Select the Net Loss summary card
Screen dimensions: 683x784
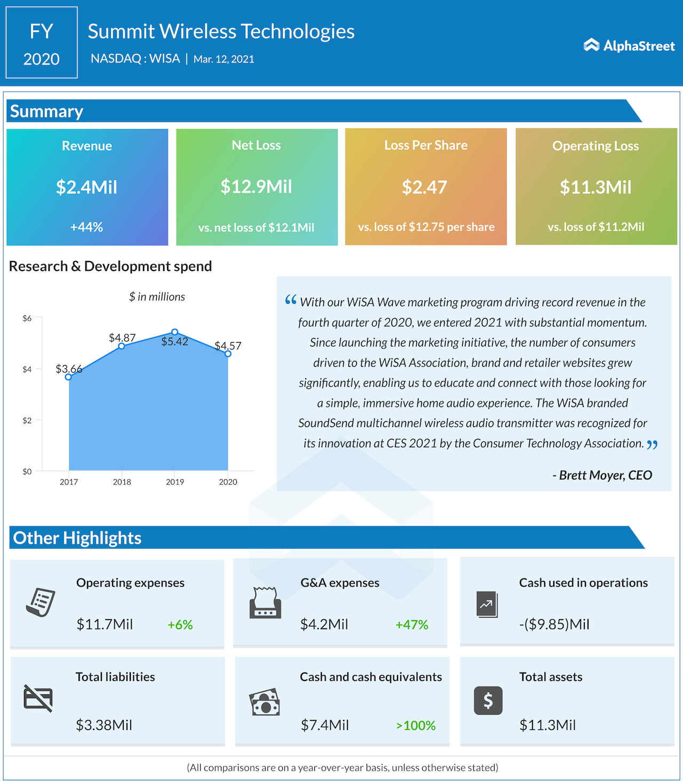click(257, 187)
